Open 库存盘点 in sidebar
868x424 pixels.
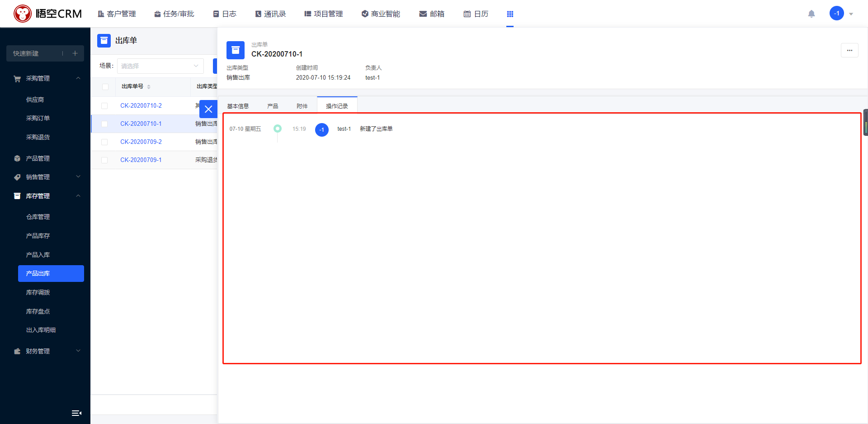38,311
